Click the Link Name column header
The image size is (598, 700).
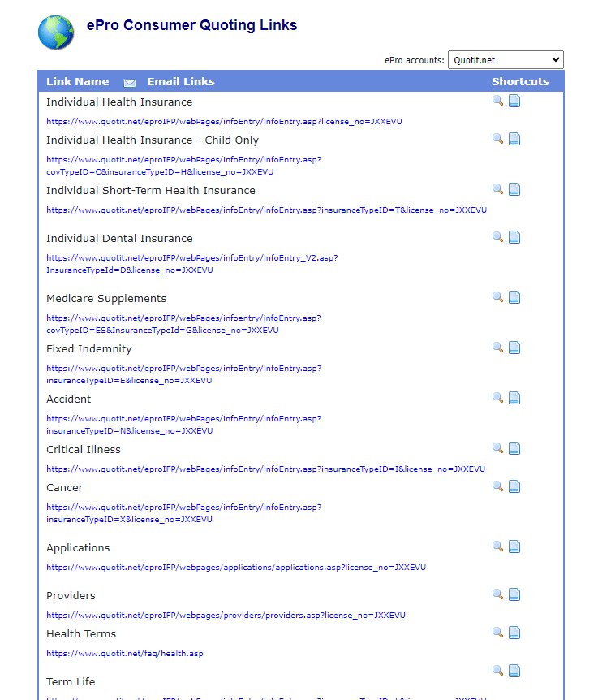[78, 82]
